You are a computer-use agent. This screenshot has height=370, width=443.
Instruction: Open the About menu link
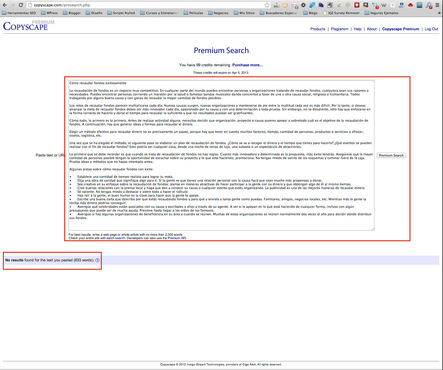[372, 29]
